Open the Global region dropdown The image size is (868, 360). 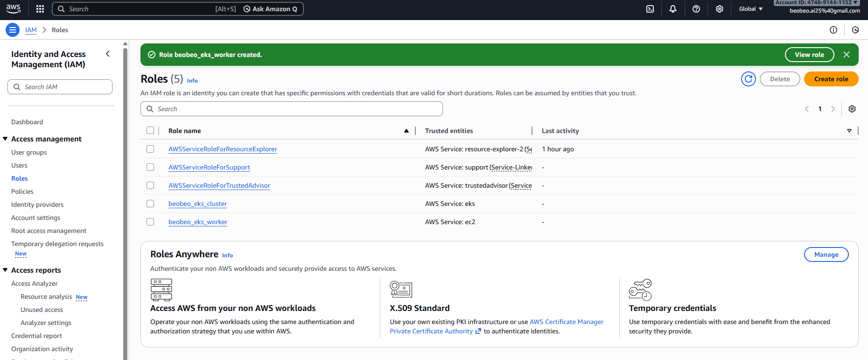750,9
